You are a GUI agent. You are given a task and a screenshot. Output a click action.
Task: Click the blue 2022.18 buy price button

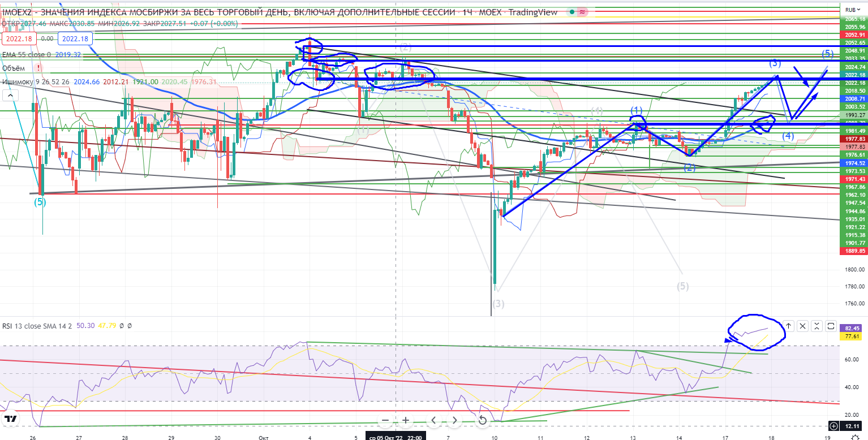tap(75, 38)
